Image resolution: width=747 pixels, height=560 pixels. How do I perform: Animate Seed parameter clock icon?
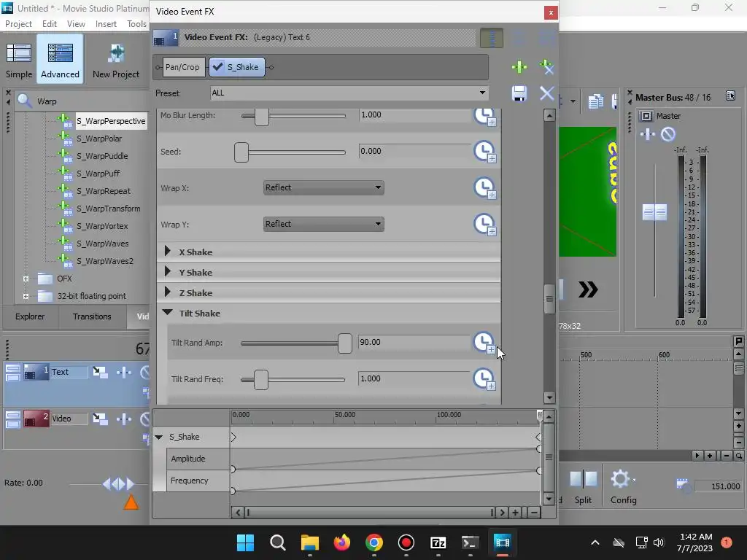click(x=485, y=152)
